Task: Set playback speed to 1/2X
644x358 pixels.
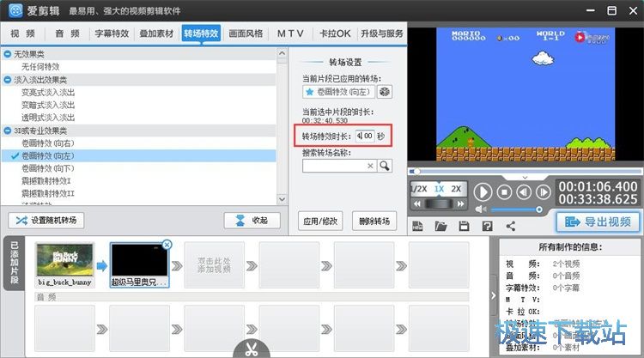Action: (x=419, y=189)
